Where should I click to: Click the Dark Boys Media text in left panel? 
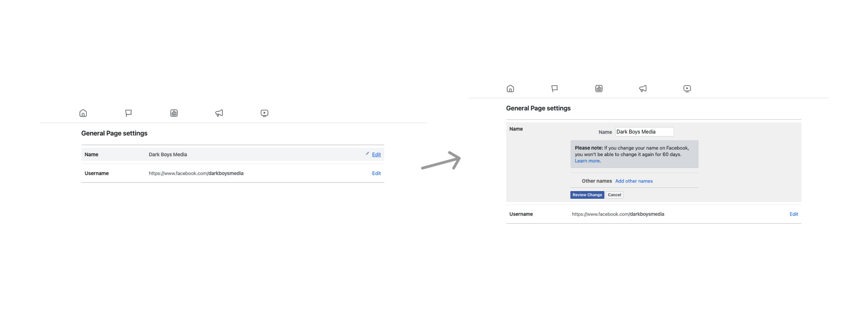tap(168, 155)
